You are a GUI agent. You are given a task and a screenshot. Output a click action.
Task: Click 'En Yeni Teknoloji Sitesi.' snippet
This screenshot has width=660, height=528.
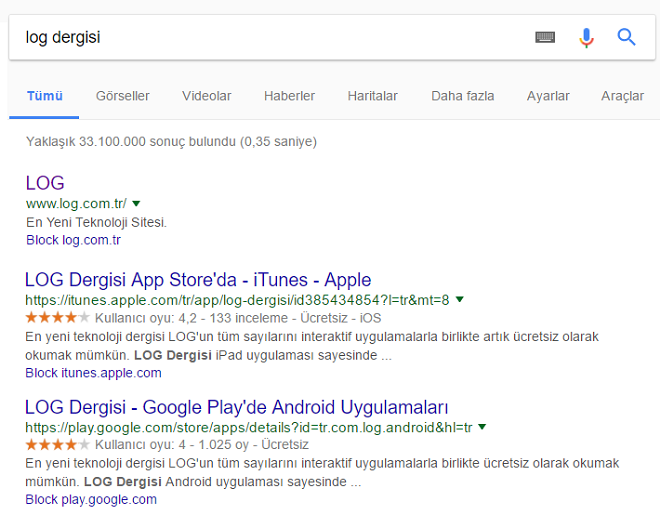point(96,222)
